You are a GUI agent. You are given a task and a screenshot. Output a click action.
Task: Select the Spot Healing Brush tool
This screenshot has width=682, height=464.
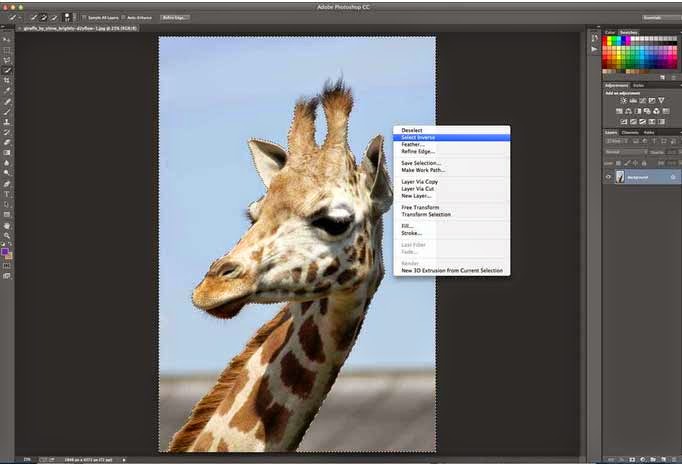7,102
